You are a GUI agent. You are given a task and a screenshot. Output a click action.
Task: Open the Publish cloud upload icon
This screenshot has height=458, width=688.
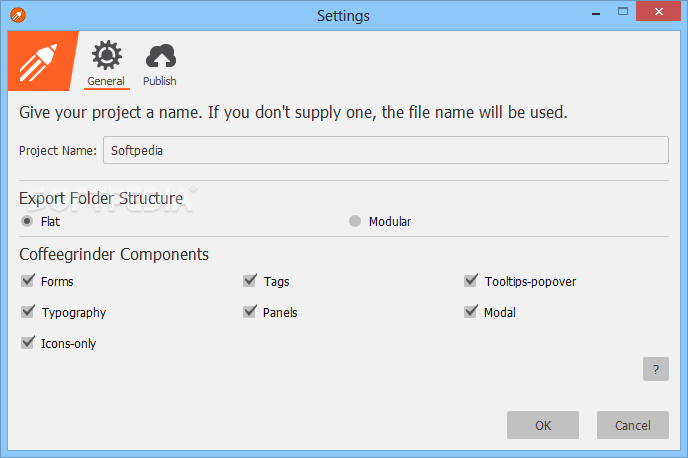pos(160,55)
